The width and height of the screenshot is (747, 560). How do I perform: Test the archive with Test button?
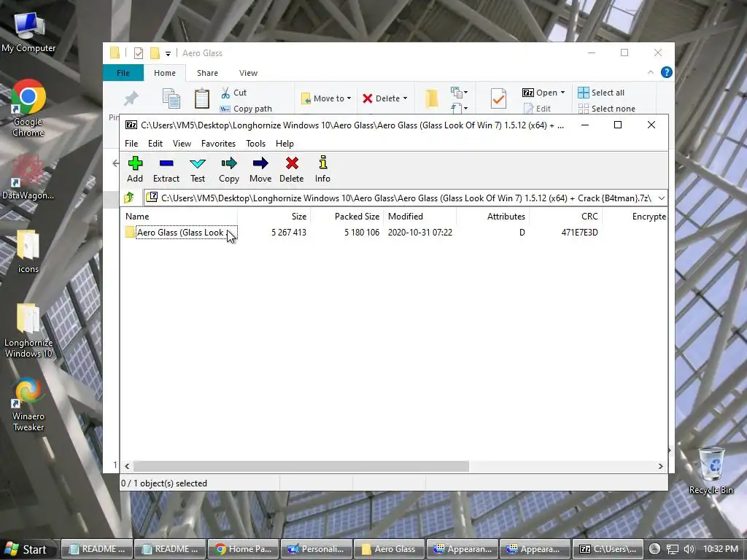click(x=198, y=169)
